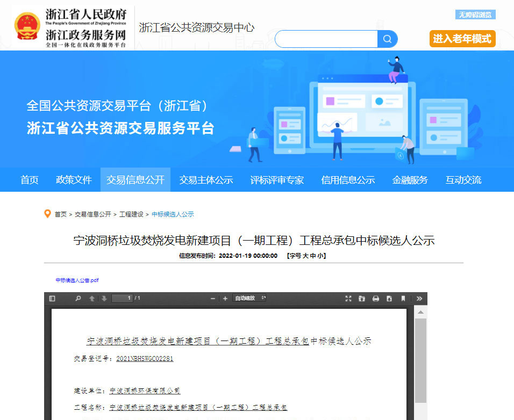
Task: Open the 中标候选人公告.pdf attachment link
Action: (x=77, y=280)
